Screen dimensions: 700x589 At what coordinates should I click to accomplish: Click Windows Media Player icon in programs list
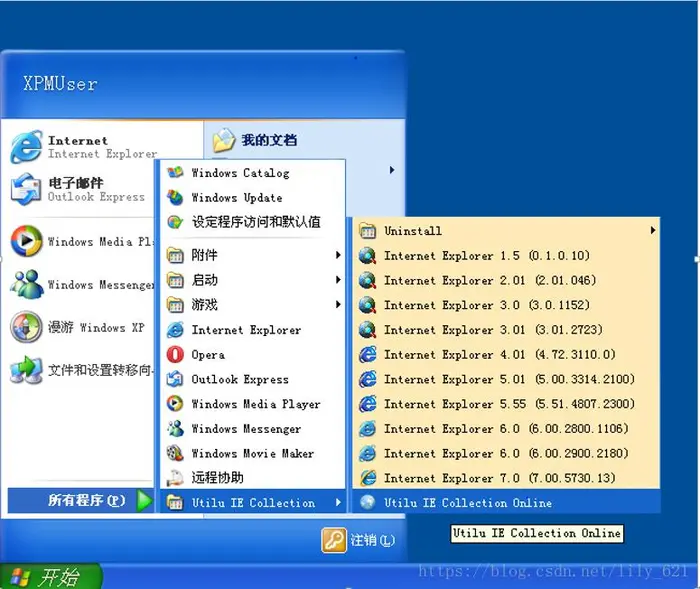tap(175, 404)
